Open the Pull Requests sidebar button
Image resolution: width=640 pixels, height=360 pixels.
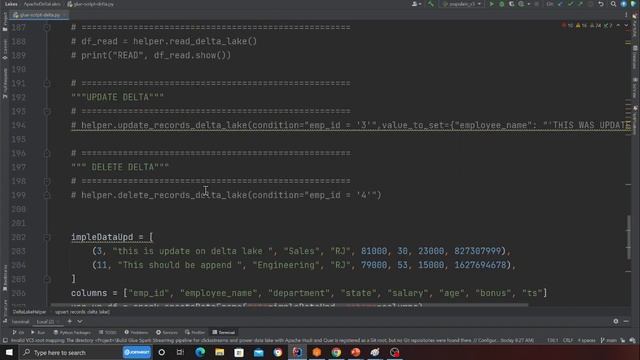[x=5, y=83]
